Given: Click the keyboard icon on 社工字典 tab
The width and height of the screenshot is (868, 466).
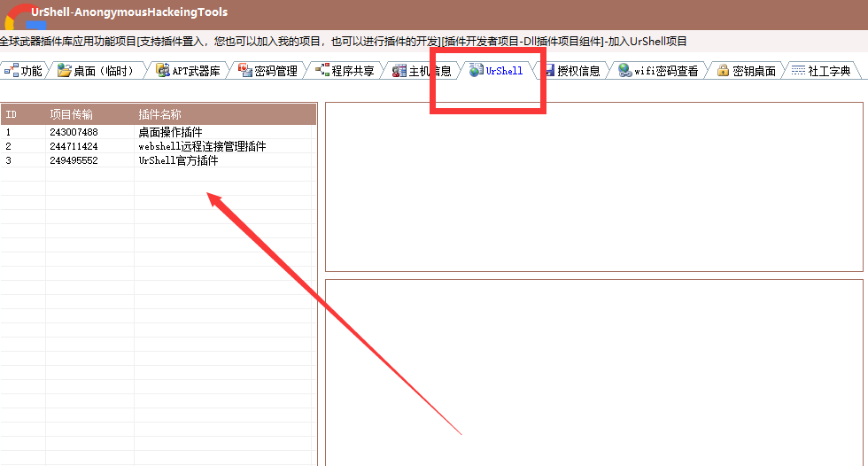Looking at the screenshot, I should [798, 70].
